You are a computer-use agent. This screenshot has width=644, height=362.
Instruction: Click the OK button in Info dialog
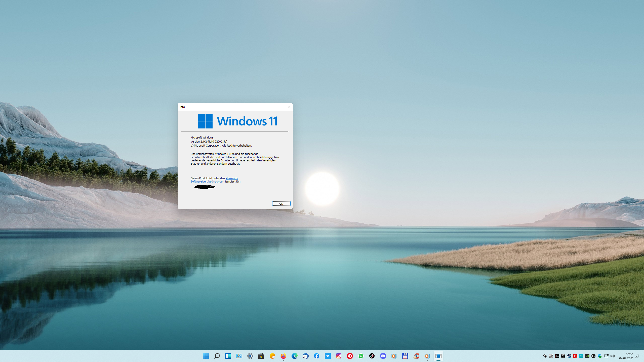coord(281,204)
